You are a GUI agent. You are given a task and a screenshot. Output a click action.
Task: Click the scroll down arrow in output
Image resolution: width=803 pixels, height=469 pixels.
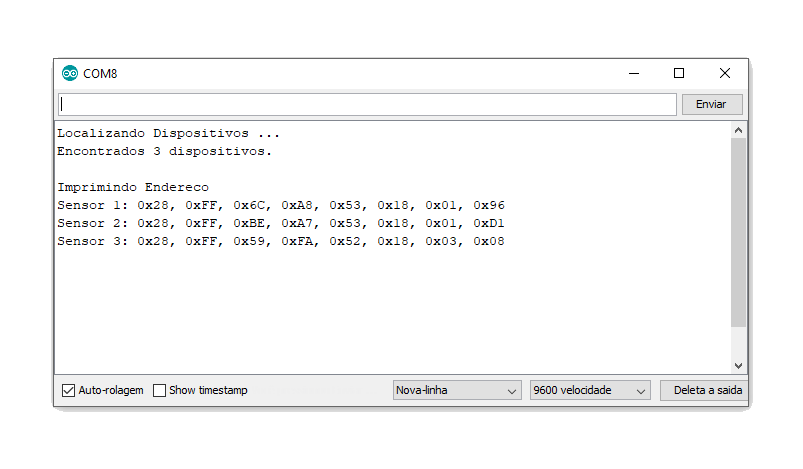pyautogui.click(x=739, y=366)
